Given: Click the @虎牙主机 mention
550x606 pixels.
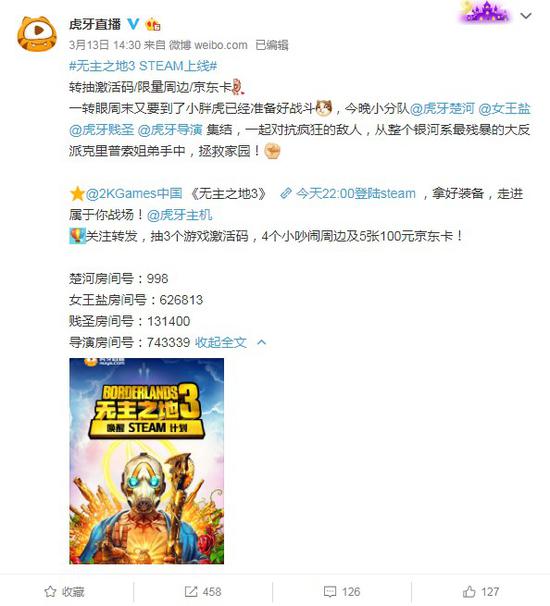Looking at the screenshot, I should pyautogui.click(x=179, y=214).
